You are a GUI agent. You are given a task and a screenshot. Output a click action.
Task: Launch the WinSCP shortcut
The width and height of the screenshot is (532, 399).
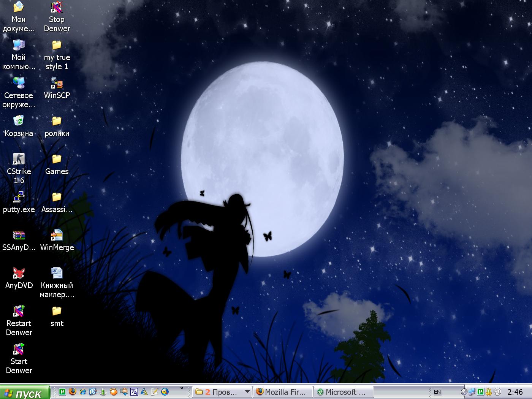click(57, 88)
